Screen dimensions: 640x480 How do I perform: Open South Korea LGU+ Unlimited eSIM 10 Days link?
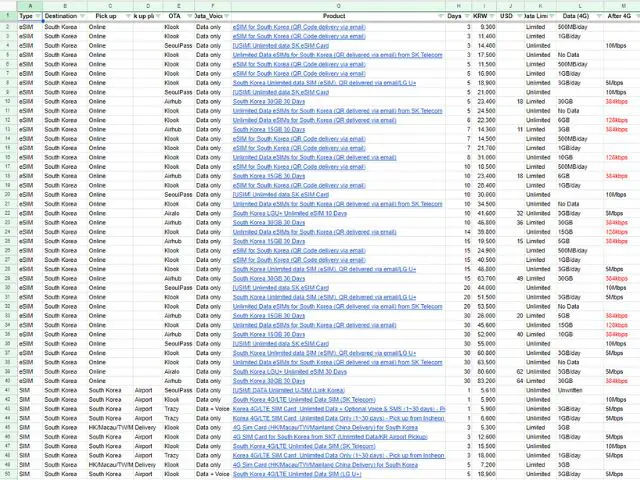tap(289, 213)
